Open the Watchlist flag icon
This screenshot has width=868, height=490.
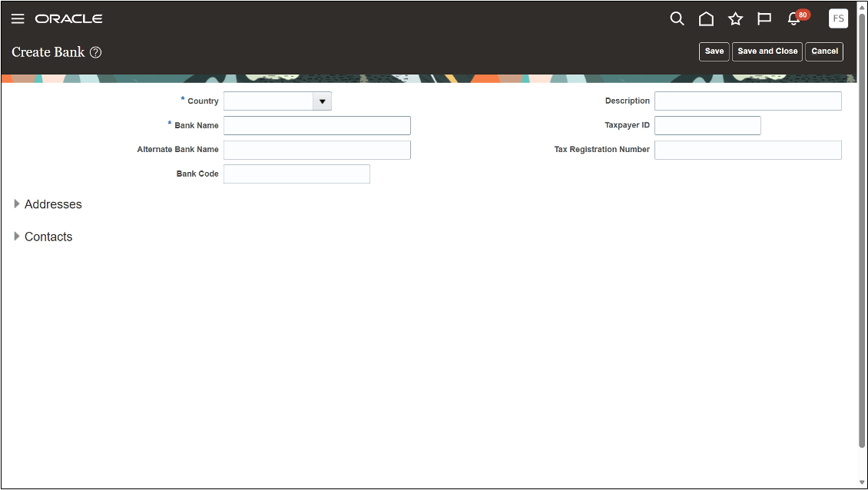[x=764, y=19]
